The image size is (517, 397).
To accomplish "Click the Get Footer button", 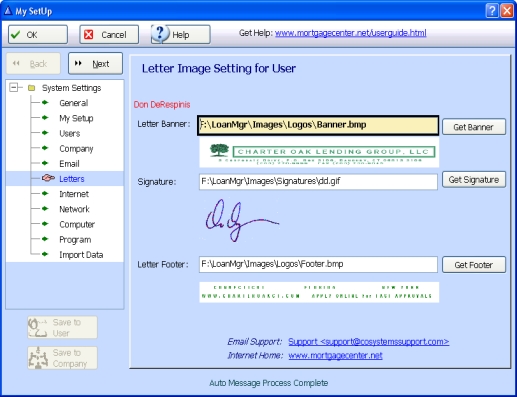I will [474, 265].
